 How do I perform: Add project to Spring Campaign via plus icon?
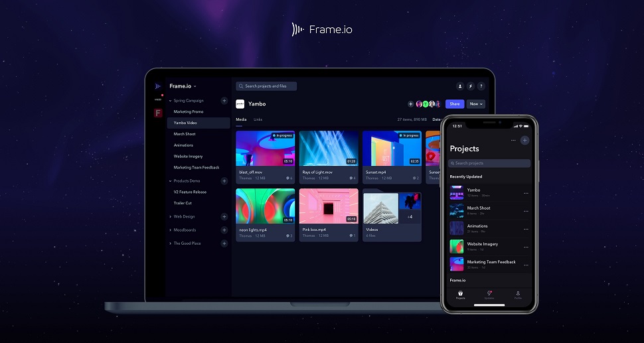[x=224, y=101]
